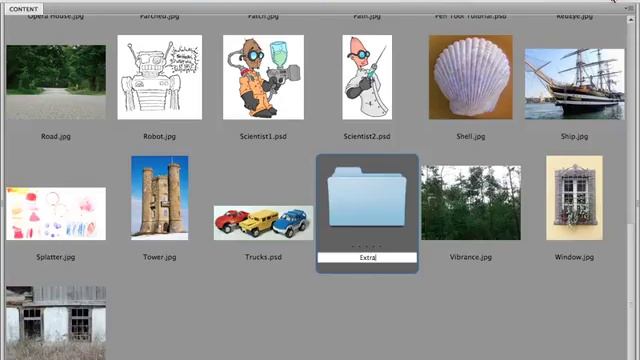Viewport: 640px width, 360px height.
Task: Select the Scientist2.psd thumbnail
Action: coord(367,77)
